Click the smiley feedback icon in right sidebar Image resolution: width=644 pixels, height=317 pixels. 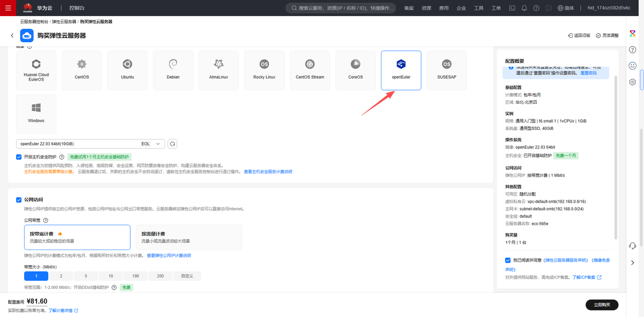pos(633,65)
